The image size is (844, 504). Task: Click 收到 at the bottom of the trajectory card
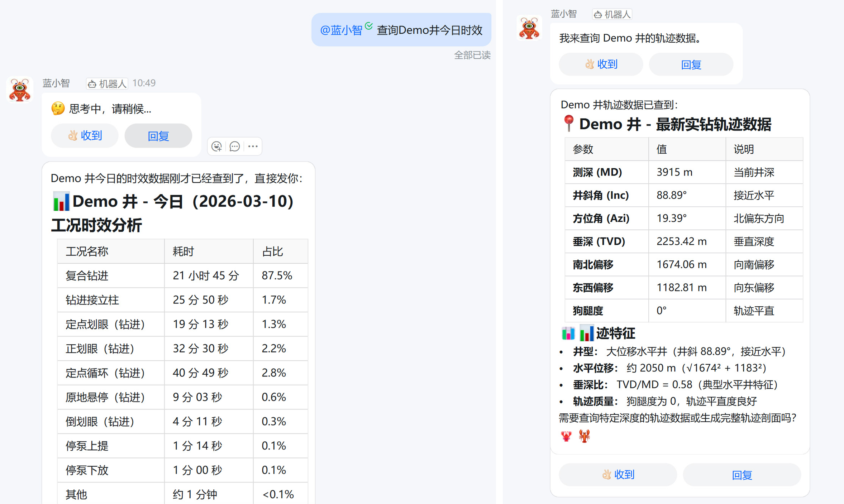click(617, 474)
